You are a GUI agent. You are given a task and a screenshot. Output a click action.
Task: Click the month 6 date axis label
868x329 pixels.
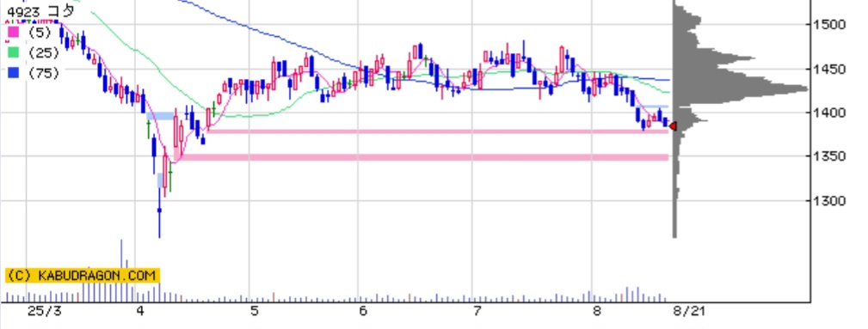[x=362, y=311]
